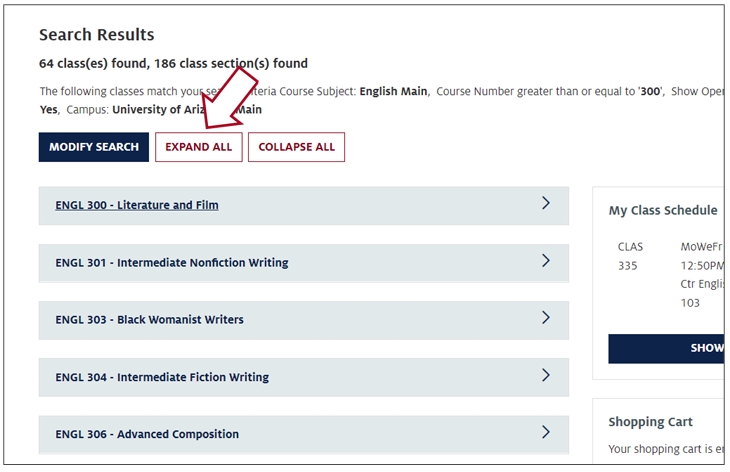Select ENGL 303 - Black Womanist Writers title
Viewport: 730px width, 472px height.
click(x=149, y=320)
